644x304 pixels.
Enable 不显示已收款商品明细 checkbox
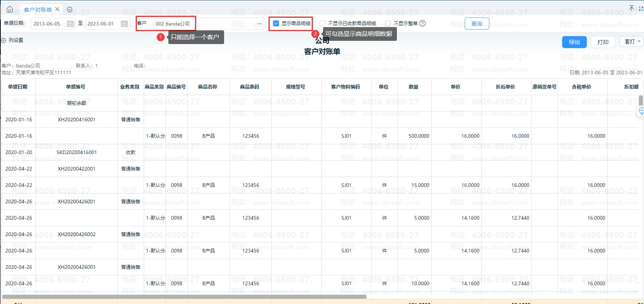coord(323,23)
